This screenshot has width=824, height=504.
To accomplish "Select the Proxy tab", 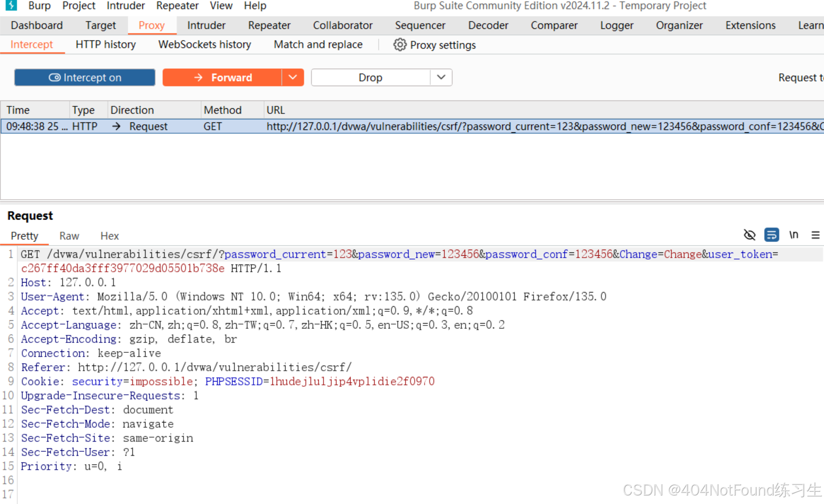I will pos(152,25).
